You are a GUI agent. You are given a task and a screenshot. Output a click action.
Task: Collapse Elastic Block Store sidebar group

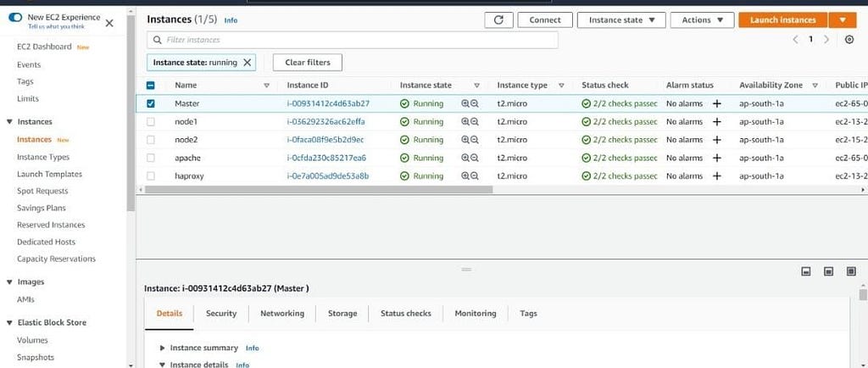tap(9, 322)
